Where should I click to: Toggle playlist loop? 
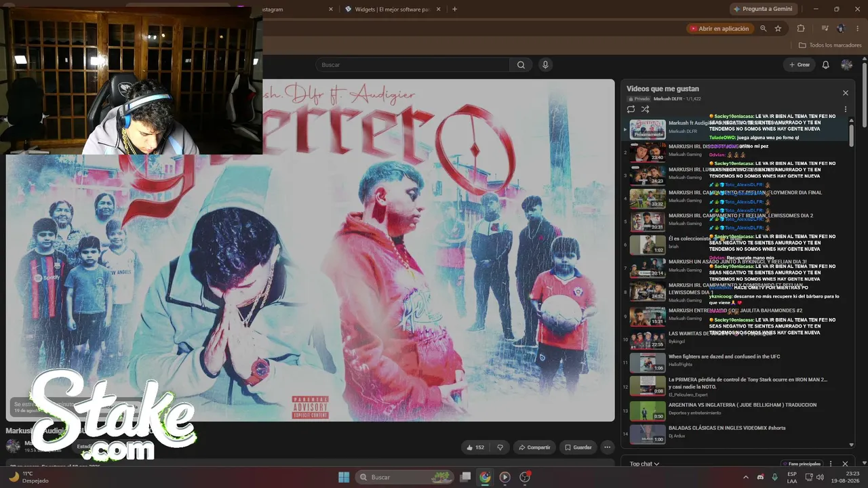pos(631,109)
